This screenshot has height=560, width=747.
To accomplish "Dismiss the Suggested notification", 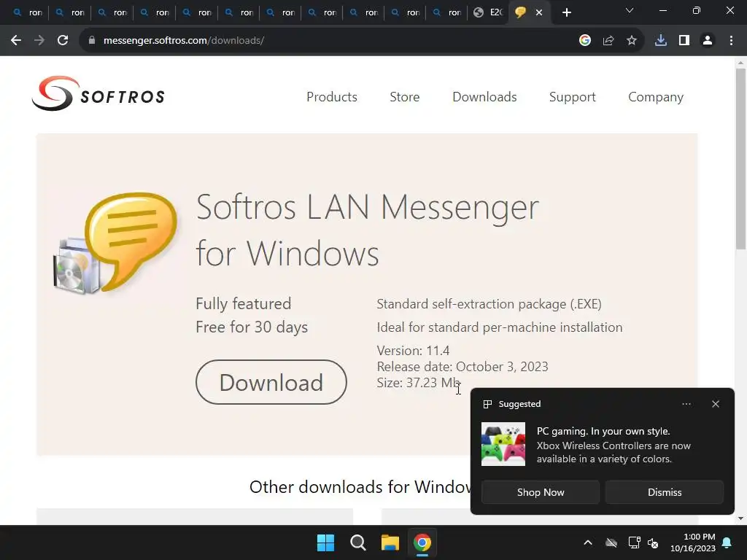I will [664, 492].
